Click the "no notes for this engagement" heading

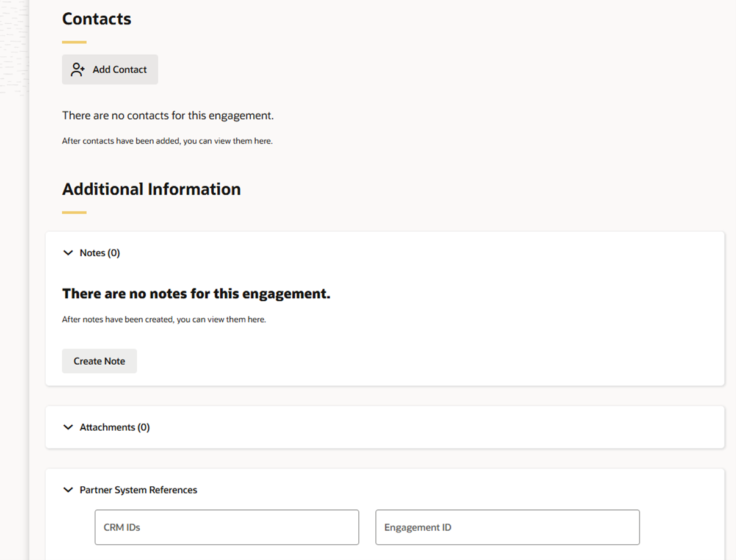pyautogui.click(x=196, y=293)
